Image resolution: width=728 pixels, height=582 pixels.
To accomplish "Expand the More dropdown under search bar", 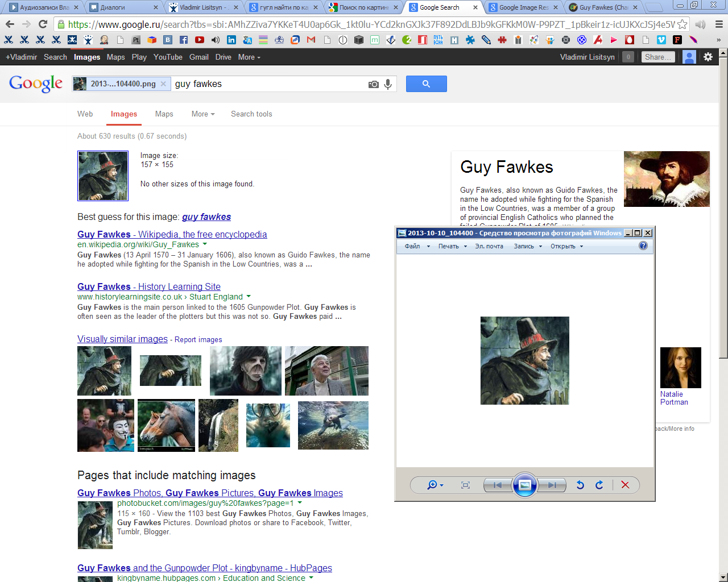I will coord(203,114).
